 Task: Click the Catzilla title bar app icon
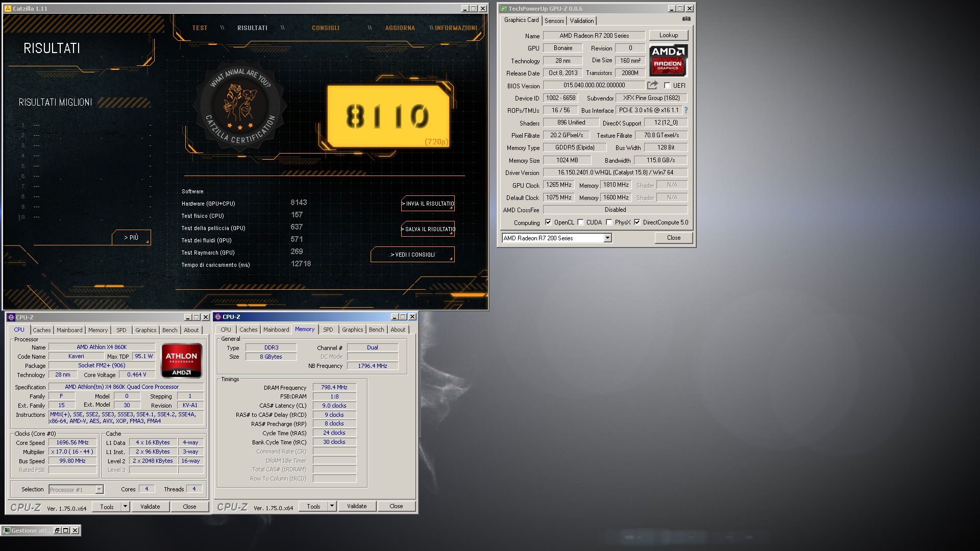pyautogui.click(x=8, y=9)
